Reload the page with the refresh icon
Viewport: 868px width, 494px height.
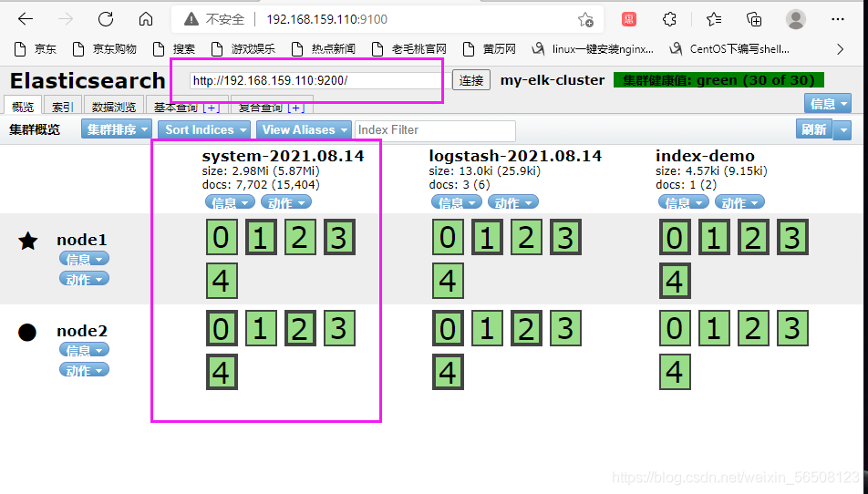105,19
